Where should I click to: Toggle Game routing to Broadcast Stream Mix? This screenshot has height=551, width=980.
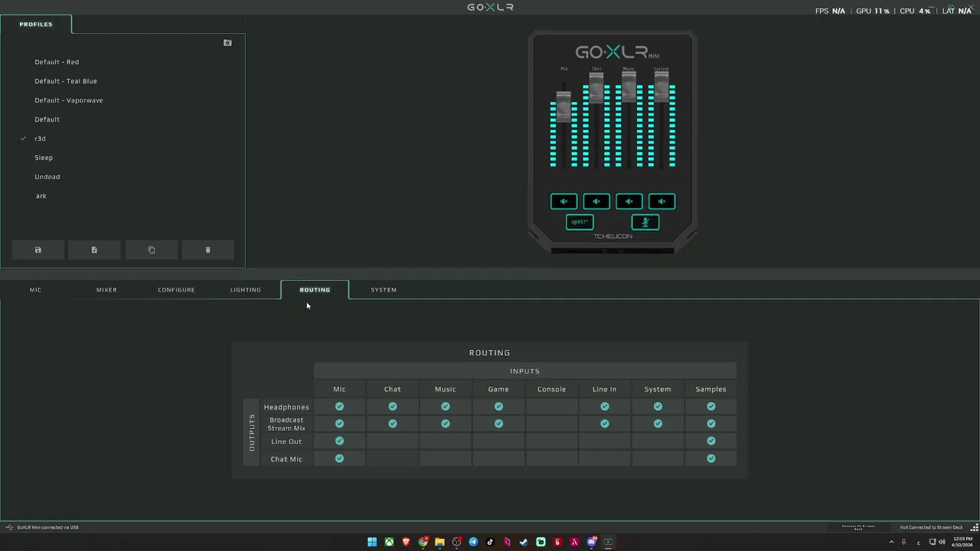click(498, 423)
